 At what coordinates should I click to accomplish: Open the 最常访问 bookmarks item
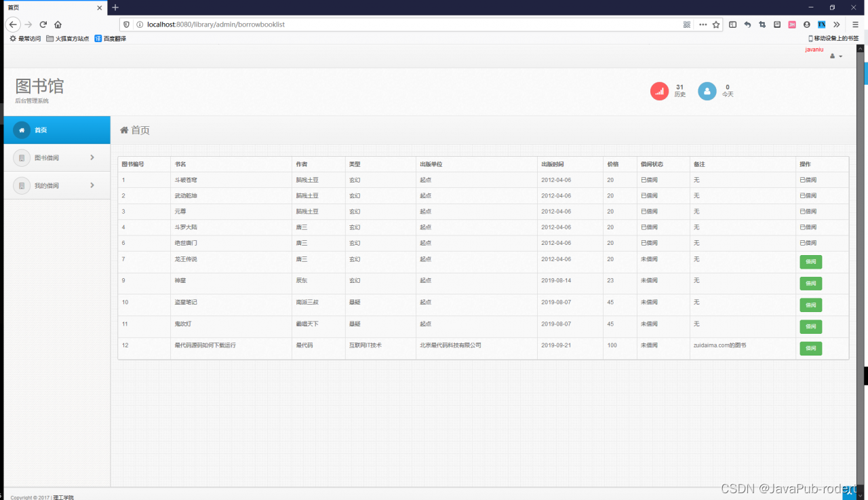[25, 39]
